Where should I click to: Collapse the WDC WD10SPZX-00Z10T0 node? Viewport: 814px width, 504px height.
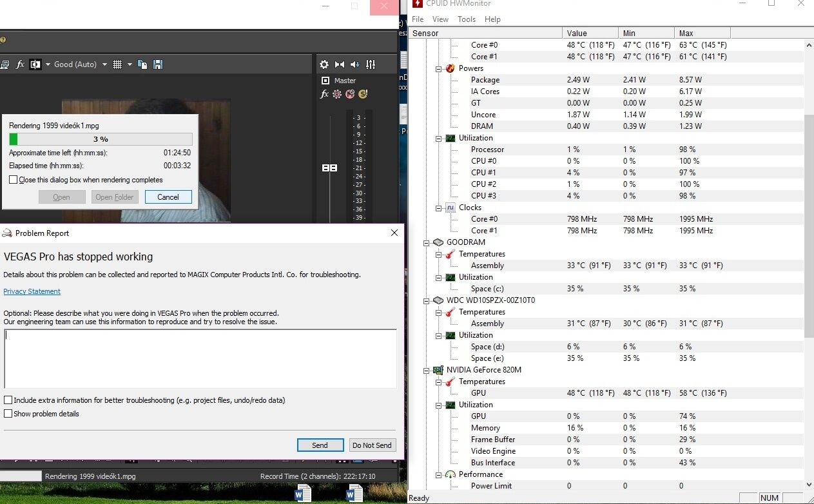[x=426, y=300]
